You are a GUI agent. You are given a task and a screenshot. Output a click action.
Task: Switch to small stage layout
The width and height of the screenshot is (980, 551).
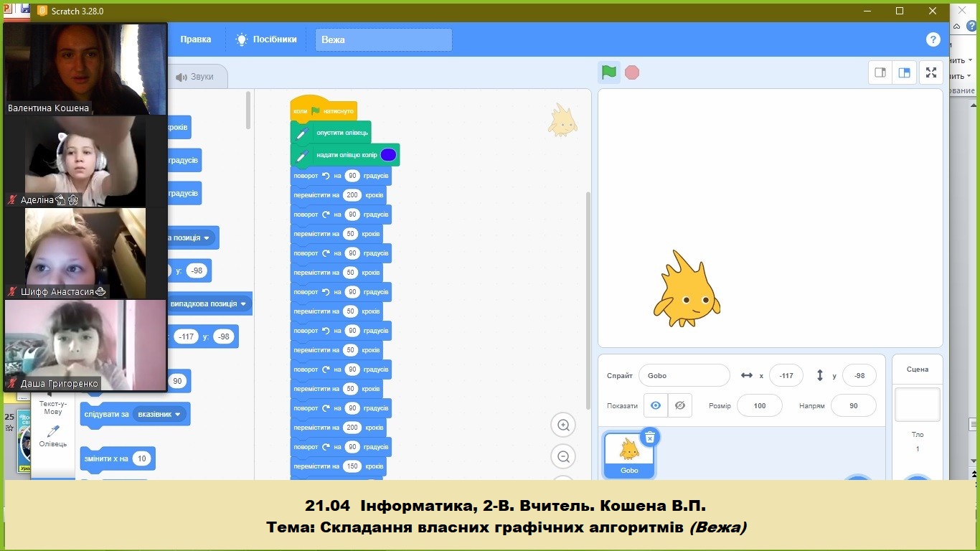pyautogui.click(x=880, y=72)
